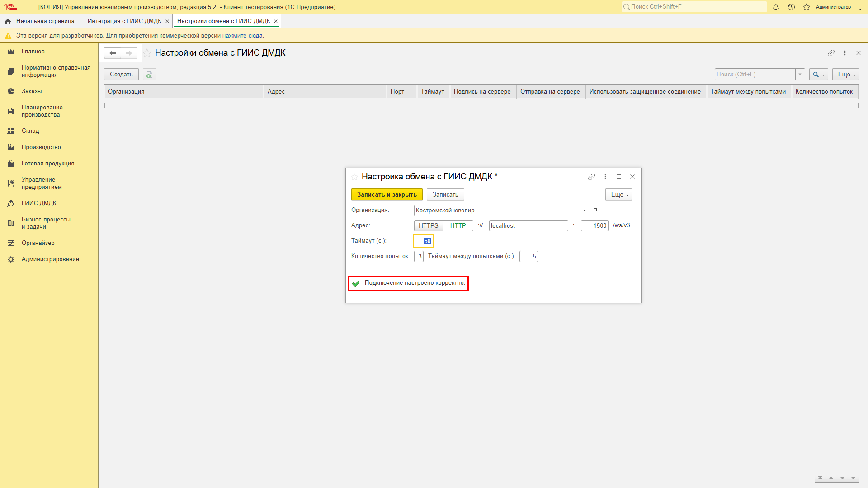Screen dimensions: 868x488
Task: Jump to list start with top arrow
Action: tap(820, 478)
